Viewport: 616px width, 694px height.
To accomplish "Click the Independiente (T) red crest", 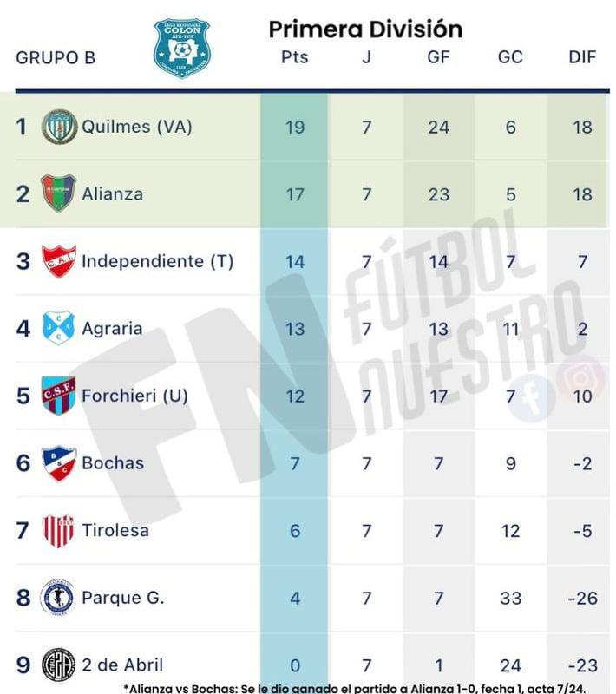I will [x=59, y=261].
